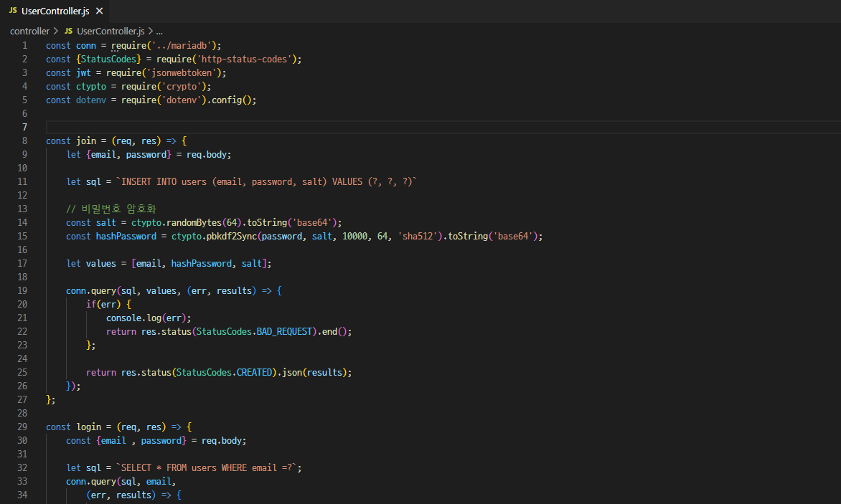Click line number 19 in gutter

click(22, 290)
